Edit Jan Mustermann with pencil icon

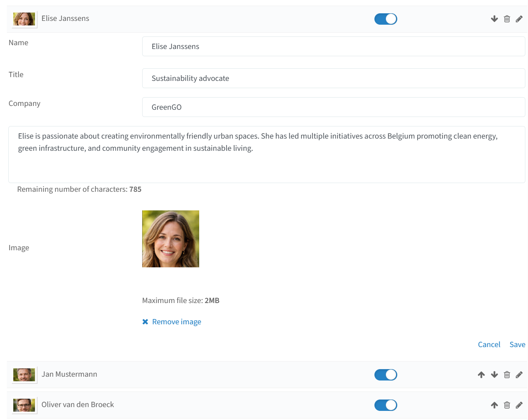(x=519, y=375)
